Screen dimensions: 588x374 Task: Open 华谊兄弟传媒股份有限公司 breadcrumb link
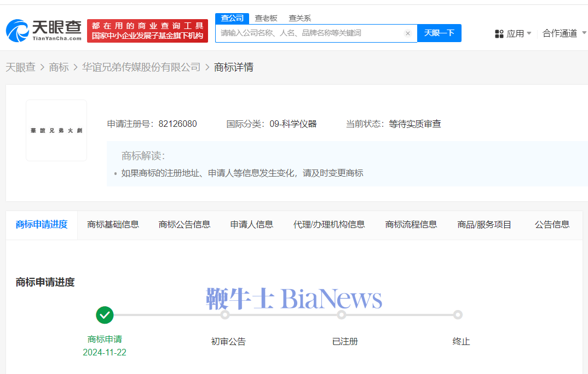[x=141, y=67]
